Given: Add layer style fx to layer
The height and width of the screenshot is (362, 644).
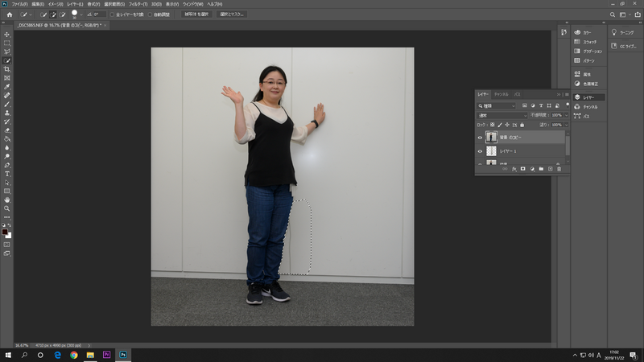Looking at the screenshot, I should [514, 169].
